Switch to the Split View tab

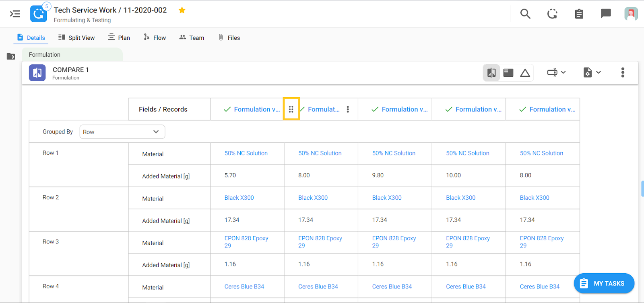(x=76, y=37)
